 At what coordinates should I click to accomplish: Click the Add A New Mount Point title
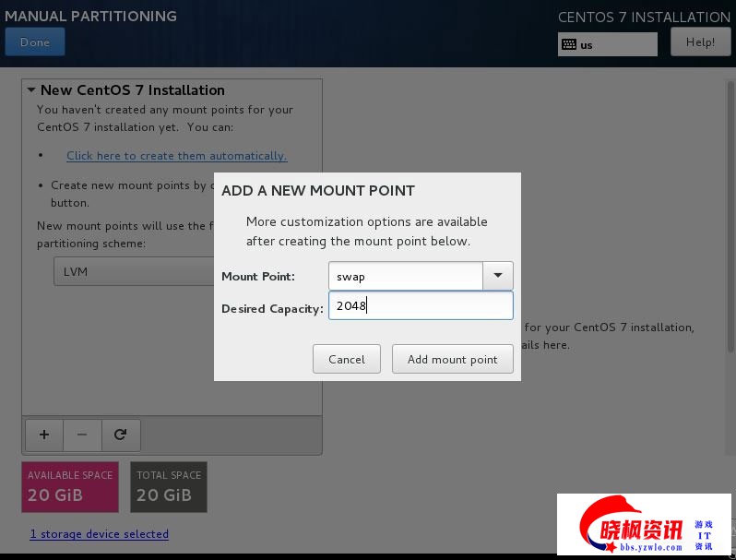(x=318, y=191)
